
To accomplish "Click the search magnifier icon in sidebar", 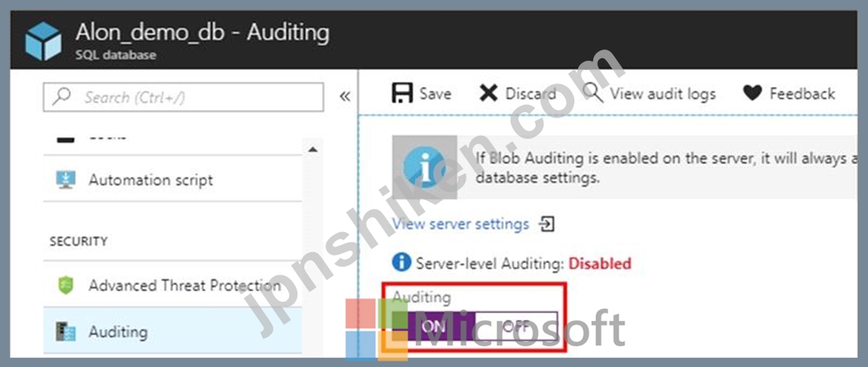I will point(62,97).
